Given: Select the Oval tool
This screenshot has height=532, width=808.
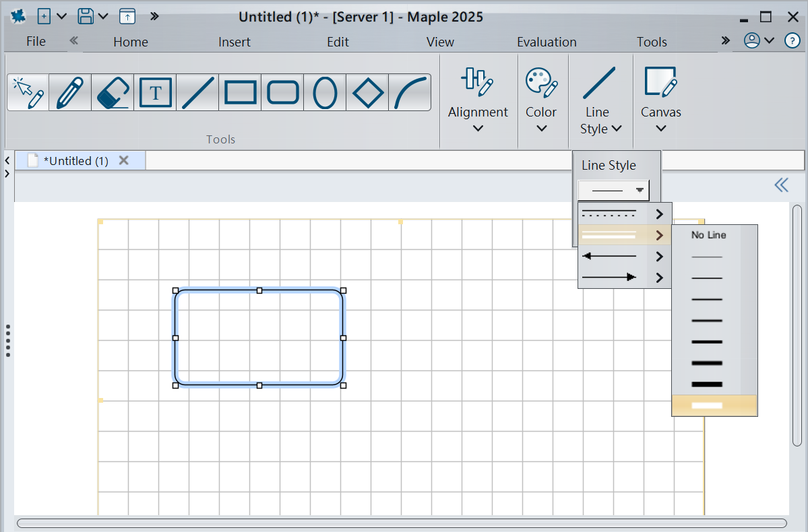Looking at the screenshot, I should coord(325,93).
